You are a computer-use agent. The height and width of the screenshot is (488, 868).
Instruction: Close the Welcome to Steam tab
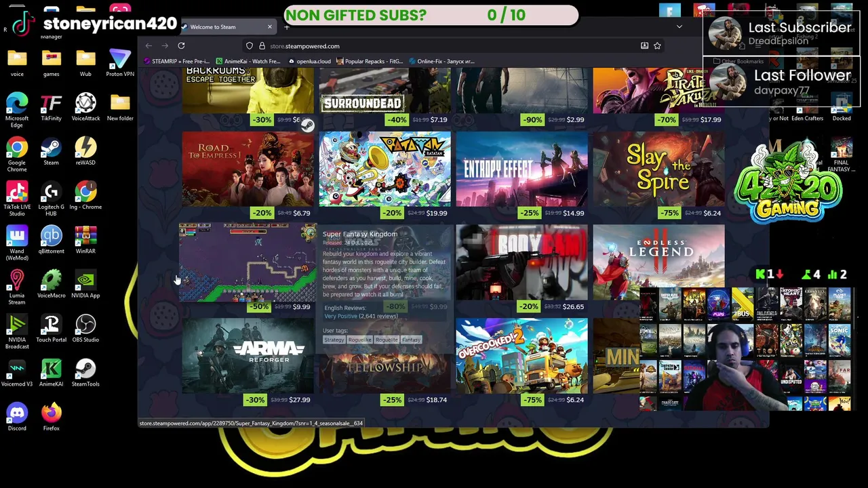(x=269, y=27)
